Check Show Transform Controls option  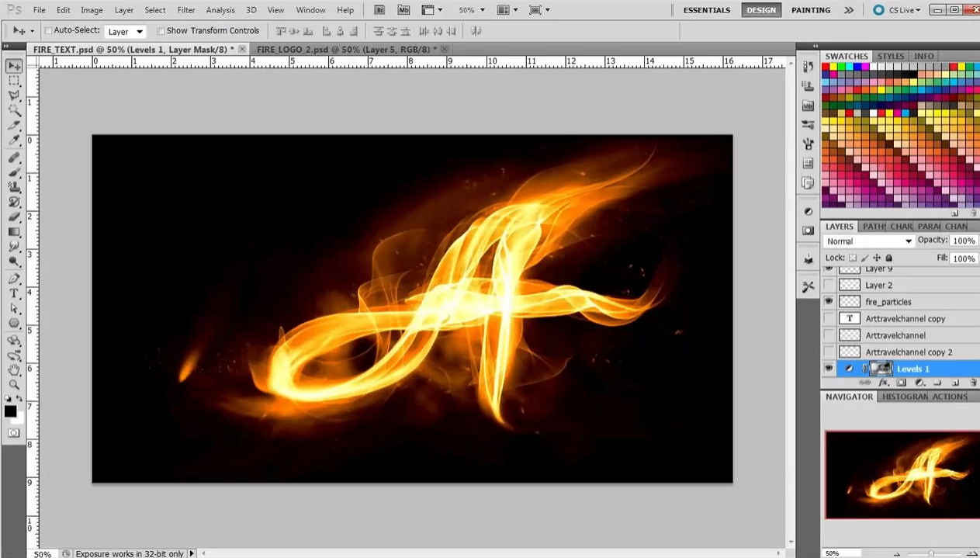[161, 31]
